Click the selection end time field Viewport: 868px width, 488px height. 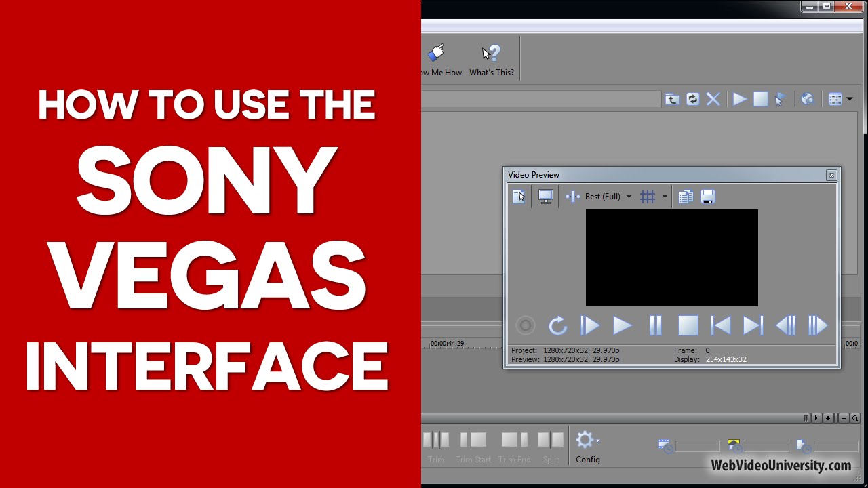[x=766, y=447]
